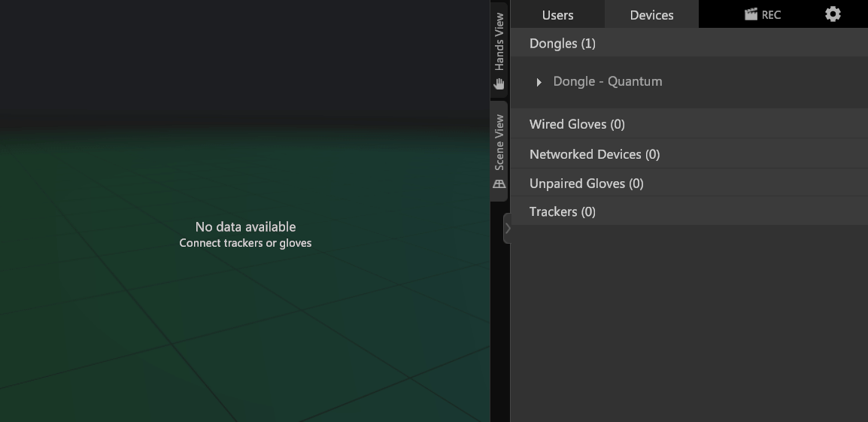Expand the Dongle - Quantum arrow
Image resolution: width=868 pixels, height=422 pixels.
[x=539, y=82]
